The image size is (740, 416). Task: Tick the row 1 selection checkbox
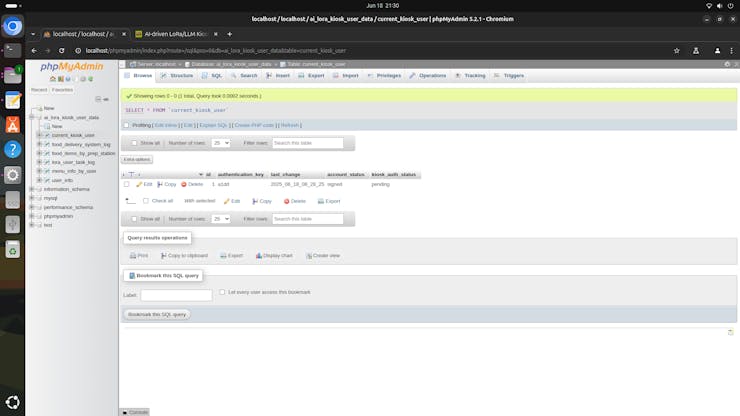(126, 184)
